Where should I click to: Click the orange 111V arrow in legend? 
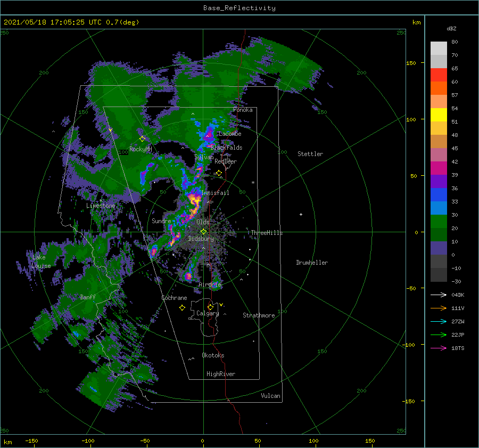click(x=439, y=308)
